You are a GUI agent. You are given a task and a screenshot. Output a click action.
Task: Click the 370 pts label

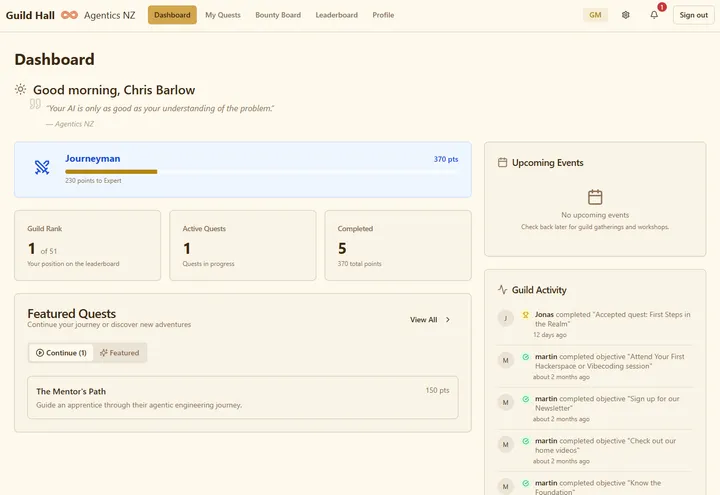tap(446, 159)
